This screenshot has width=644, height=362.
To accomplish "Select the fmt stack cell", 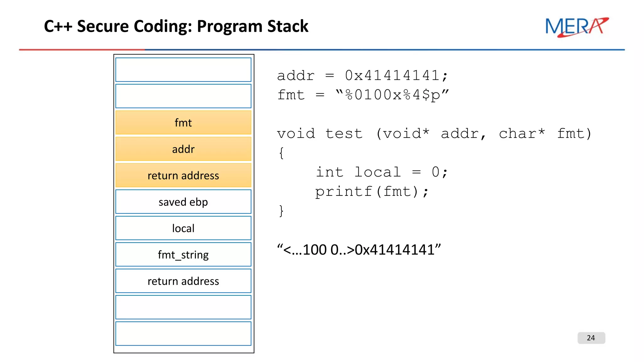I will 183,123.
